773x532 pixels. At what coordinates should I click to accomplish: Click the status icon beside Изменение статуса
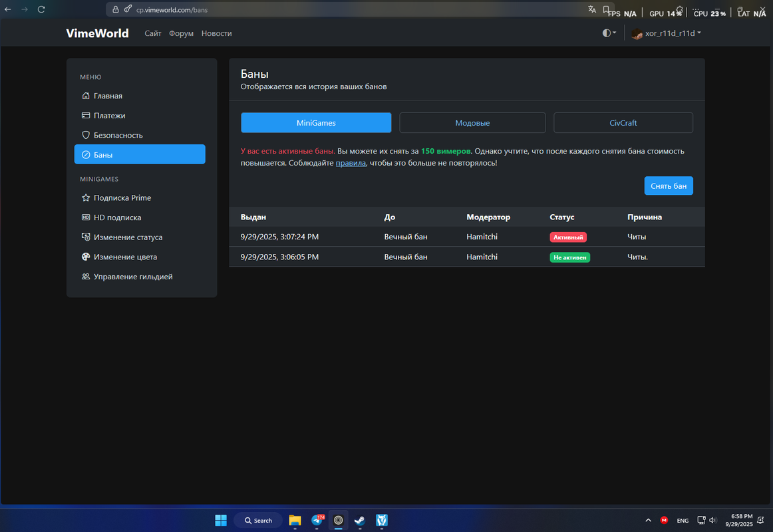[x=86, y=237]
